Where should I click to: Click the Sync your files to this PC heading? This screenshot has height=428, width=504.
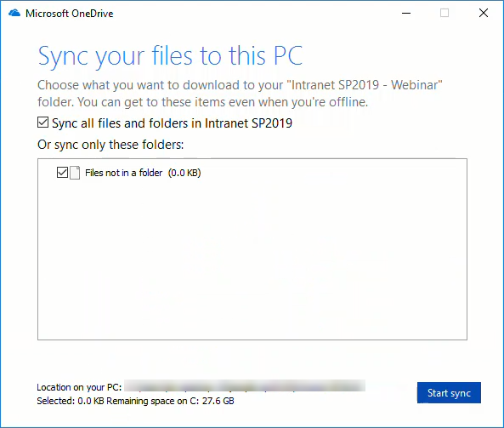(x=170, y=56)
